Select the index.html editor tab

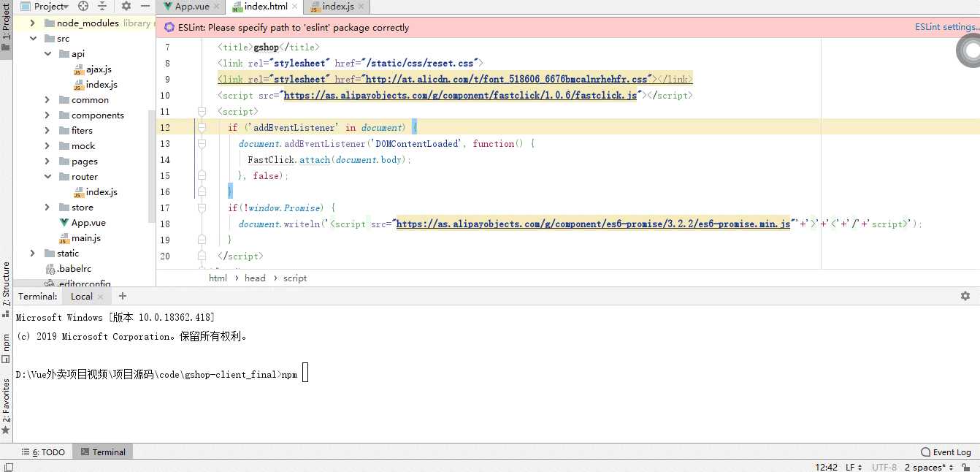(x=266, y=7)
